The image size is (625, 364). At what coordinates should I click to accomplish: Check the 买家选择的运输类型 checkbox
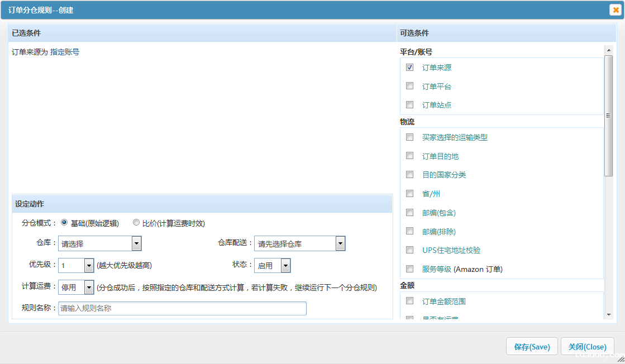tap(409, 137)
